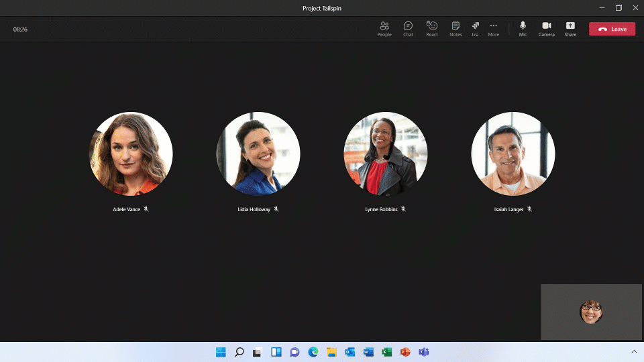Viewport: 644px width, 362px height.
Task: Select Lynne Robbins' profile picture
Action: pyautogui.click(x=385, y=154)
